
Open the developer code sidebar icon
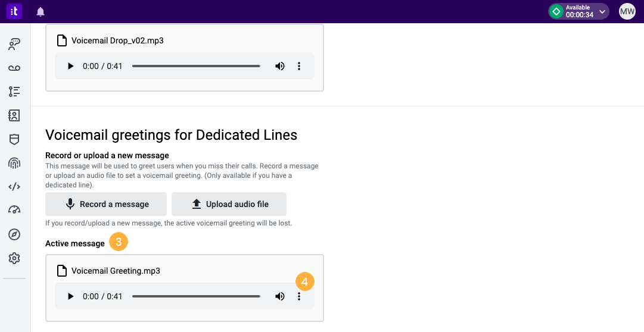[x=14, y=187]
